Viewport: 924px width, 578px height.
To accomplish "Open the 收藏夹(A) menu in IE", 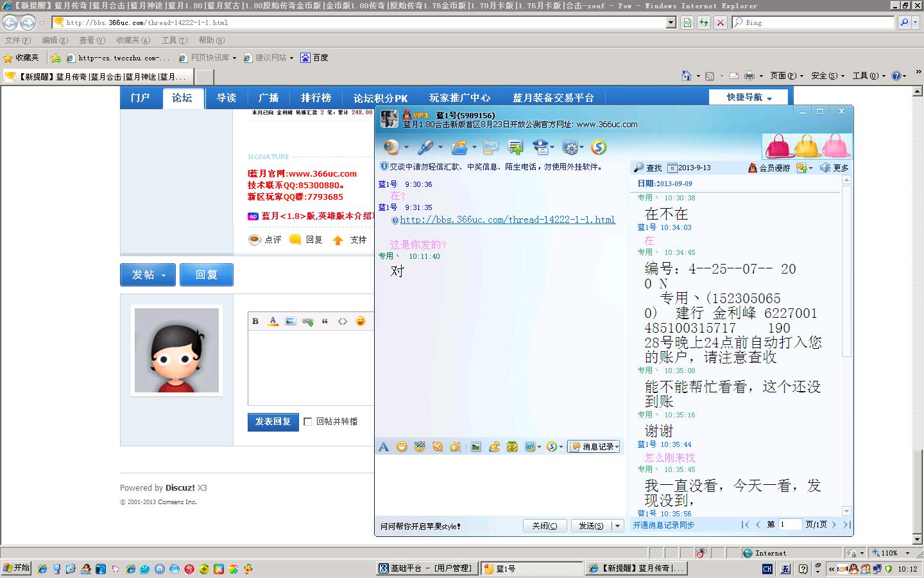I will click(x=133, y=40).
